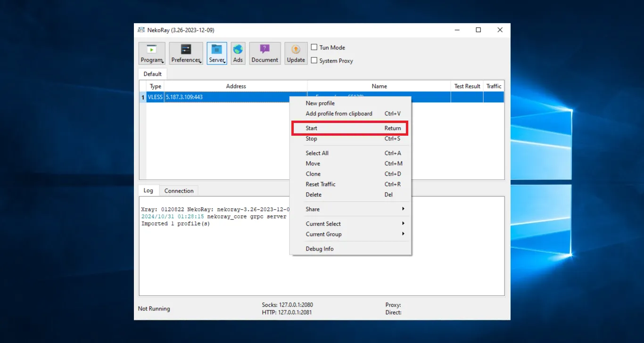Click Select All in context menu

(351, 153)
